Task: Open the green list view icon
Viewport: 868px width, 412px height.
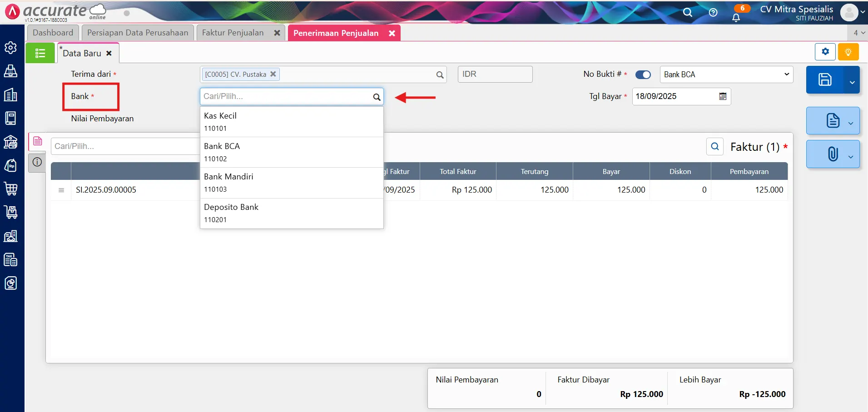Action: 40,53
